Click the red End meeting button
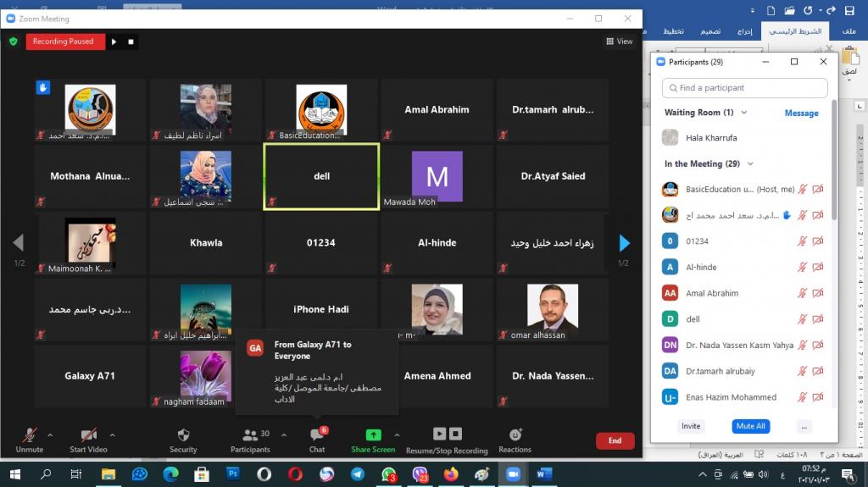Screen dimensions: 868x487 [615, 440]
